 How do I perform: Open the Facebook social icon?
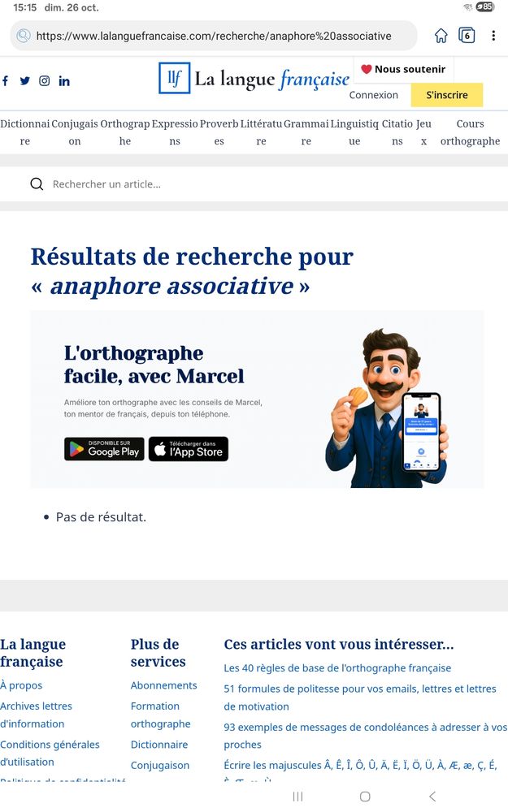click(5, 80)
